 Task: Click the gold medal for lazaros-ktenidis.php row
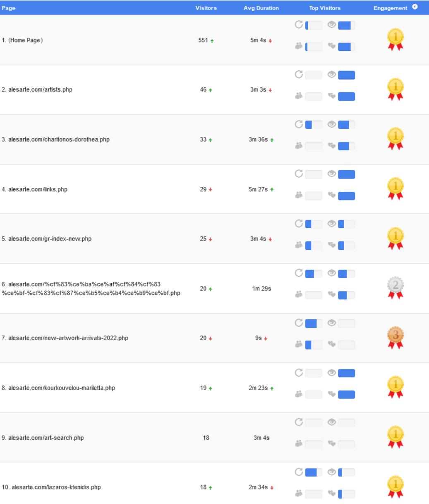[395, 487]
